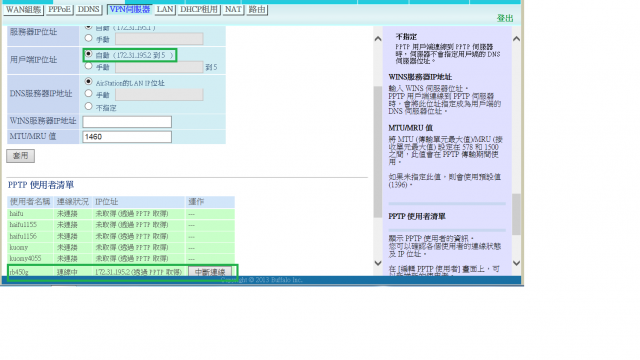Screen dimensions: 640x360
Task: Click the 172.31.195.2 IP address cell
Action: (x=138, y=272)
